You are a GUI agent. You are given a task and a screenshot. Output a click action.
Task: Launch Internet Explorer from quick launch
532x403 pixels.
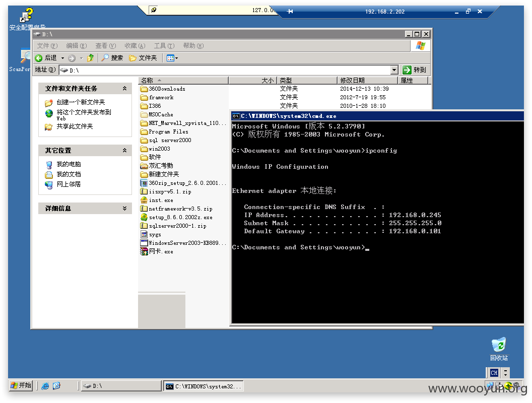point(45,386)
